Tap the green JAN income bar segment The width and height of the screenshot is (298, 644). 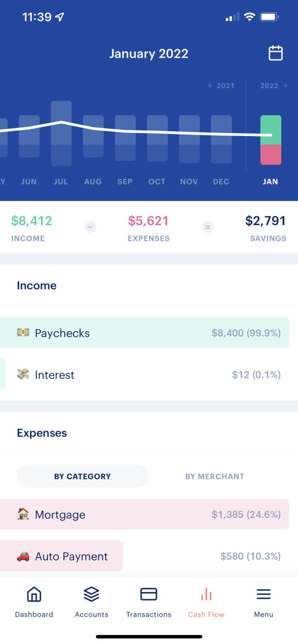(271, 130)
